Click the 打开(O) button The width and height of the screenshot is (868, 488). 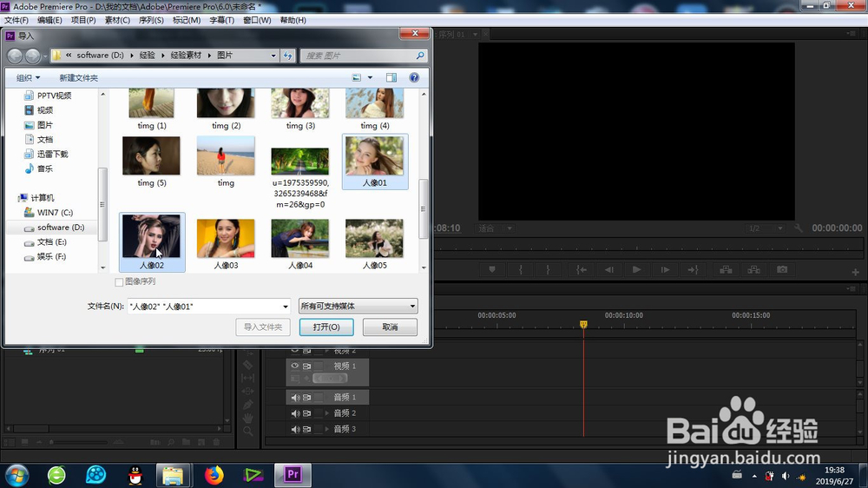[x=326, y=326]
